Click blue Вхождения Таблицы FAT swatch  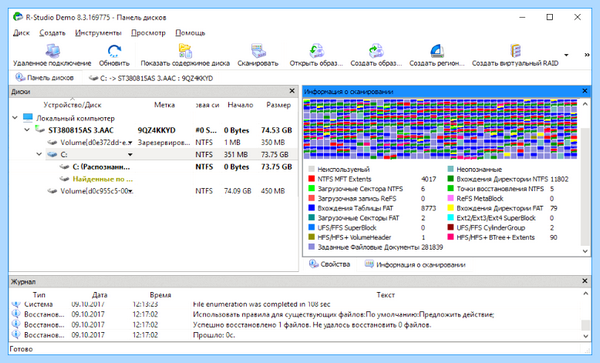[x=311, y=208]
